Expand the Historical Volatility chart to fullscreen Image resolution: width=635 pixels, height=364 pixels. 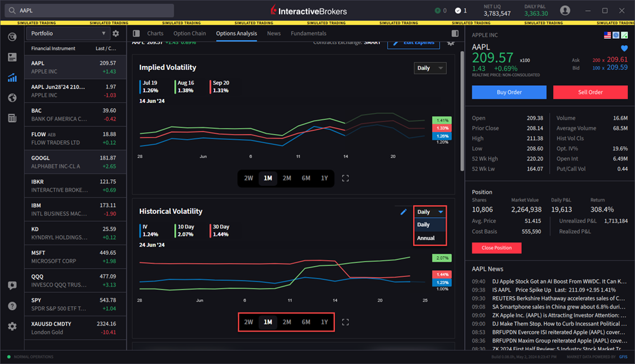pos(345,322)
